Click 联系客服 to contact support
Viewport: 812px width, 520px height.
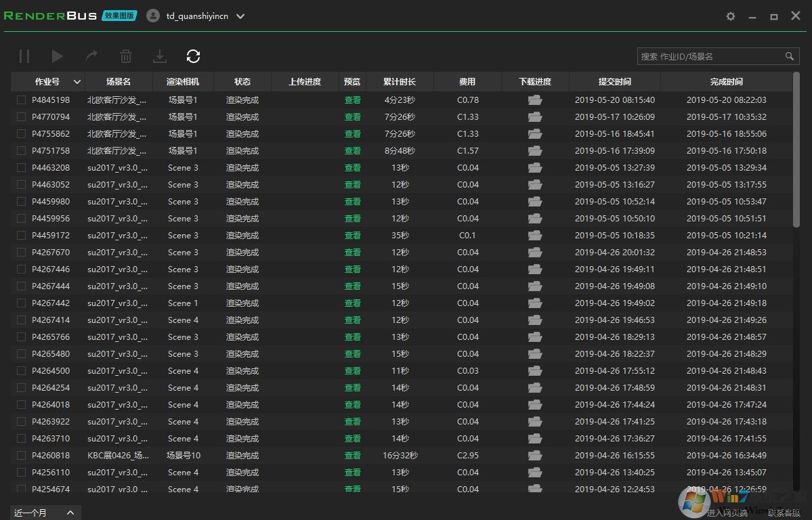[x=786, y=513]
